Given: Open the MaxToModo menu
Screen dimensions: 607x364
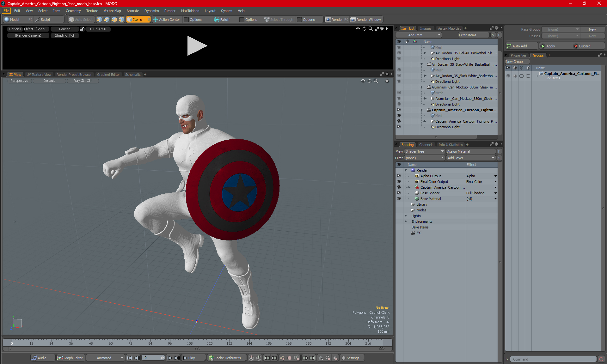Looking at the screenshot, I should [190, 11].
